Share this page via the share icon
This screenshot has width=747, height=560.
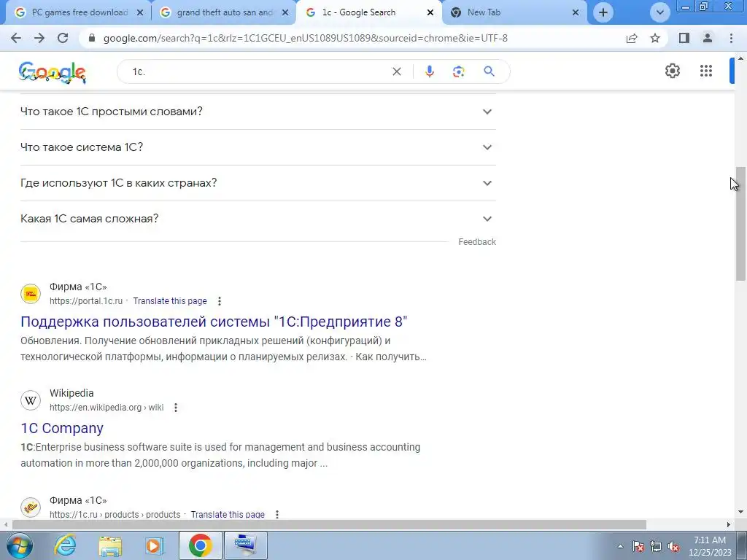pyautogui.click(x=632, y=38)
